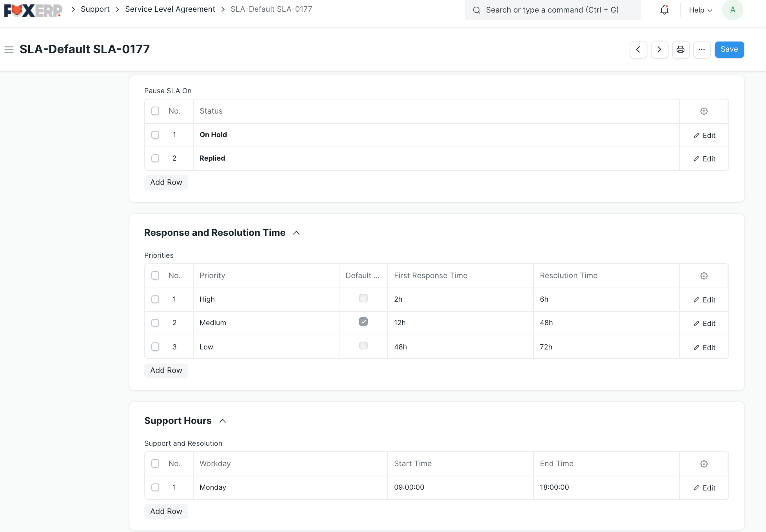Go to previous document arrow
This screenshot has height=532, width=766.
[638, 49]
